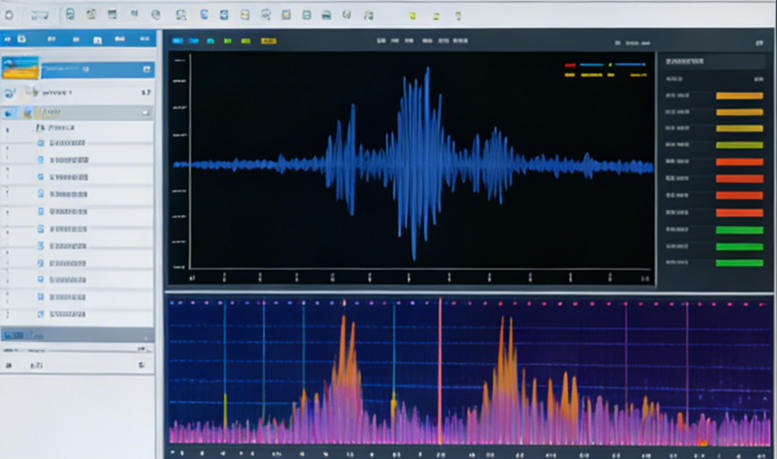Select the first blue tab above the waveform
The image size is (777, 459).
[177, 41]
